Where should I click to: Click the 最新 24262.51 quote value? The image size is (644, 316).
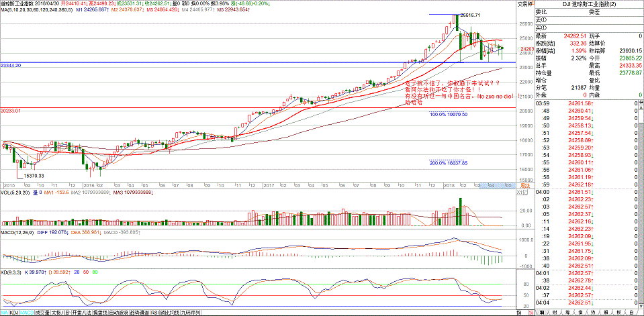tap(574, 36)
